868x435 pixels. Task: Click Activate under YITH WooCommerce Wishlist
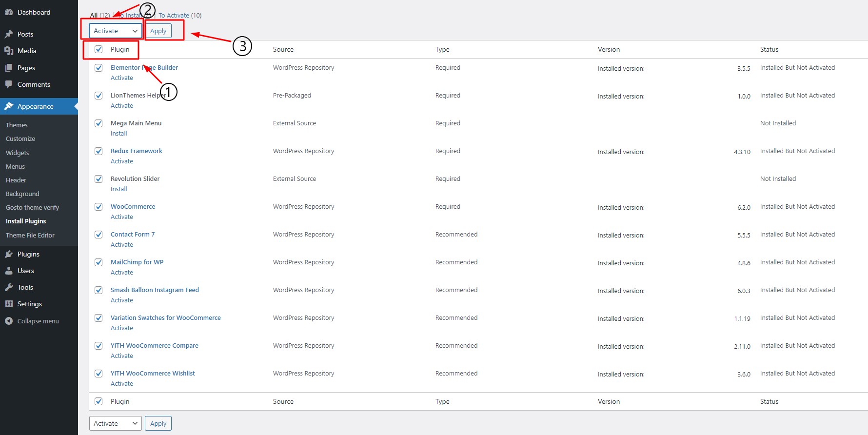(x=122, y=383)
